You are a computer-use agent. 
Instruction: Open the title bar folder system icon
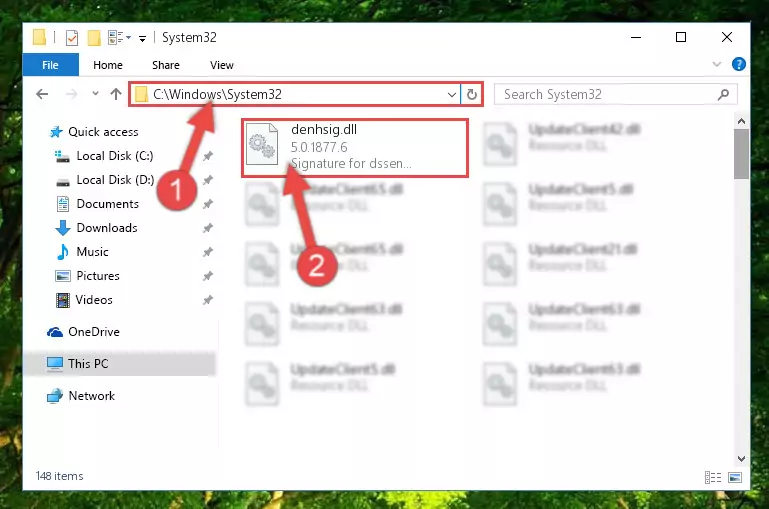(39, 37)
